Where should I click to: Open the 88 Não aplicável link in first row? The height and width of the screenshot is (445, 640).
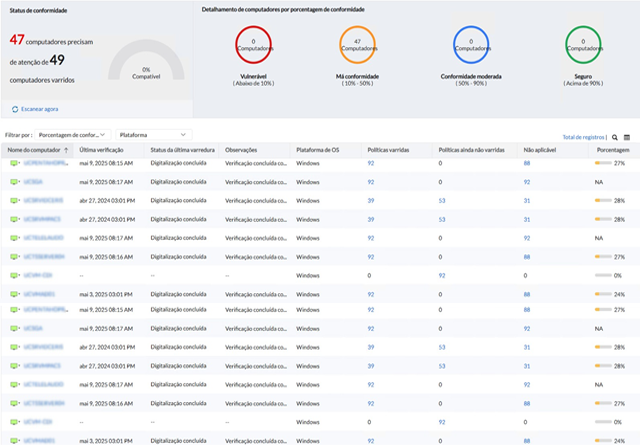[x=527, y=162]
